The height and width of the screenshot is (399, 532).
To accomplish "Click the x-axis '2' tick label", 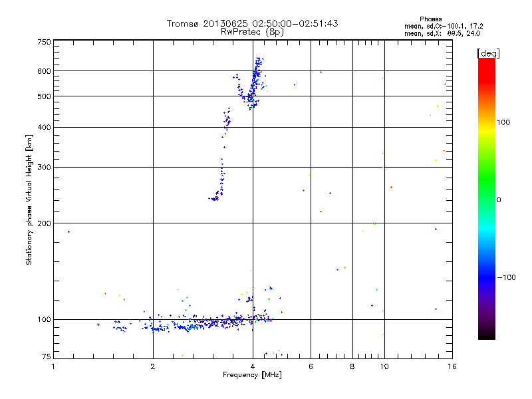I will pyautogui.click(x=153, y=366).
